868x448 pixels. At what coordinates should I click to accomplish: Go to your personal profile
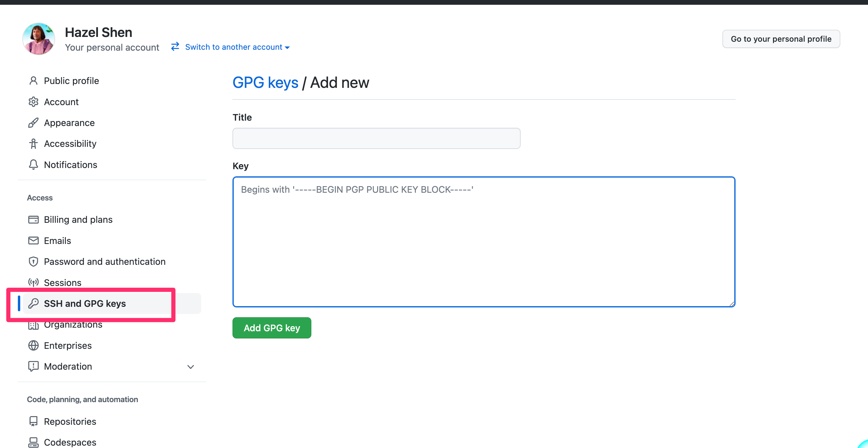coord(781,39)
